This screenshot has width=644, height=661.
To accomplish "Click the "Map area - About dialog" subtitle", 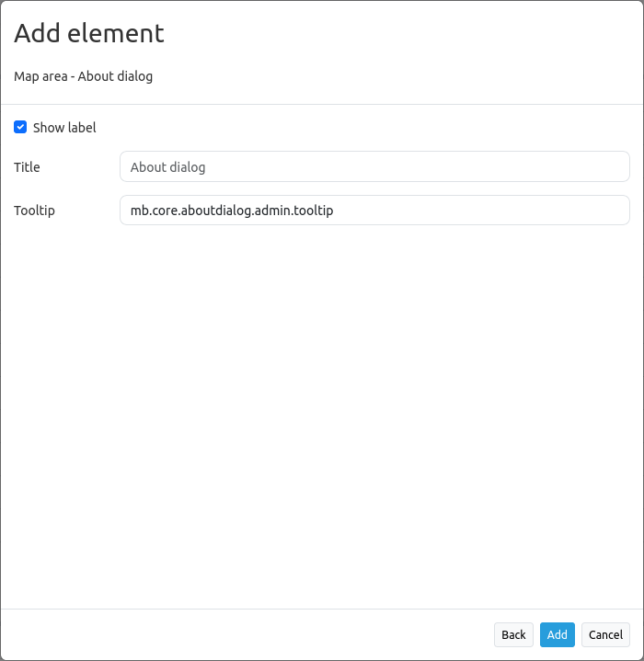I will tap(83, 76).
